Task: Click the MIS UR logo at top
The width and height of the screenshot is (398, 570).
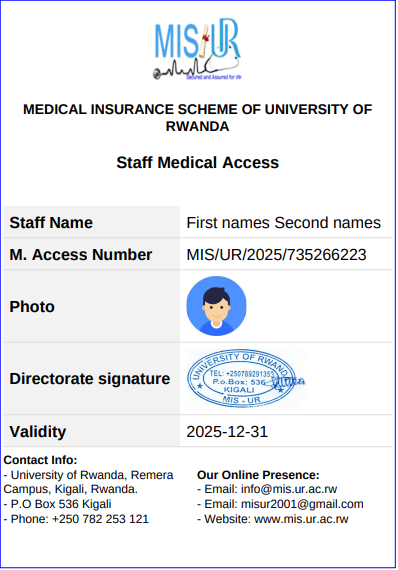Action: (197, 49)
